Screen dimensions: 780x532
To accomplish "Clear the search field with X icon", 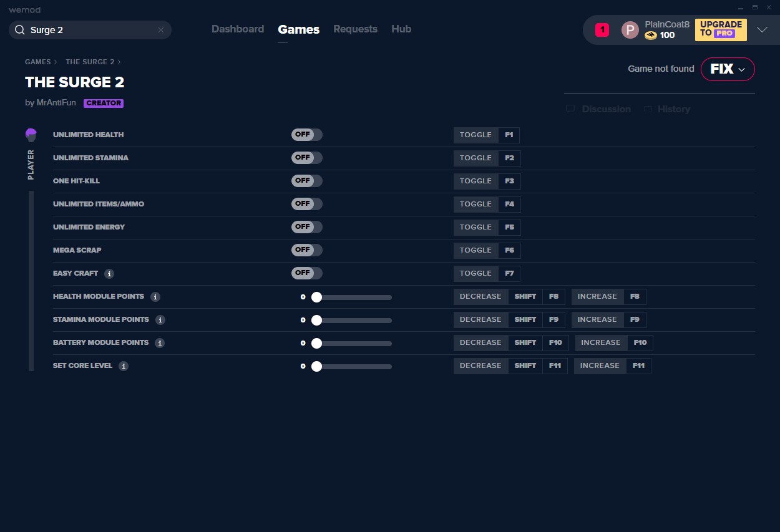I will tap(161, 30).
